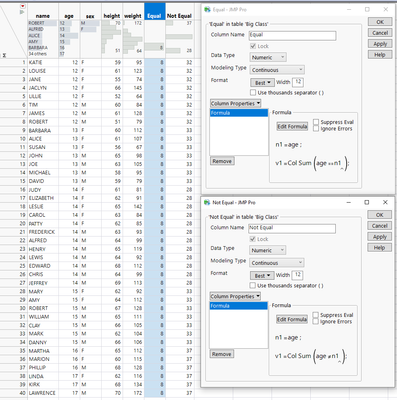Click Help in the Equal dialog
The width and height of the screenshot is (397, 400).
click(380, 55)
